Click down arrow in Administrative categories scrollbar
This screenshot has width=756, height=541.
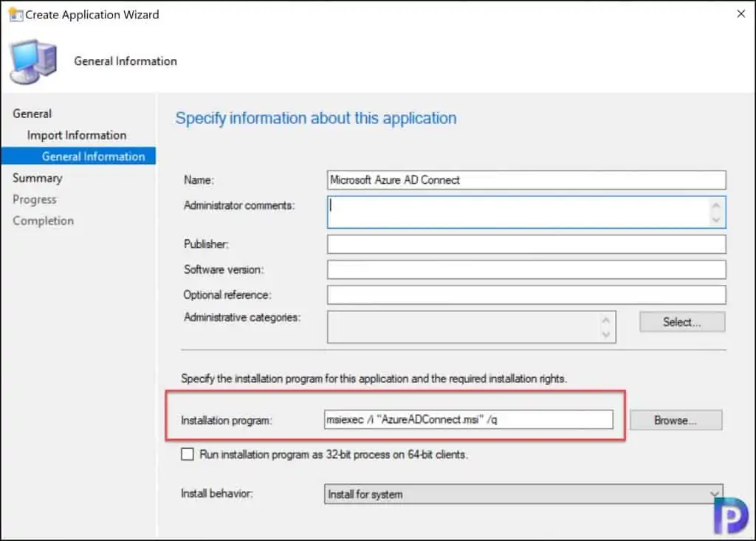pyautogui.click(x=606, y=334)
